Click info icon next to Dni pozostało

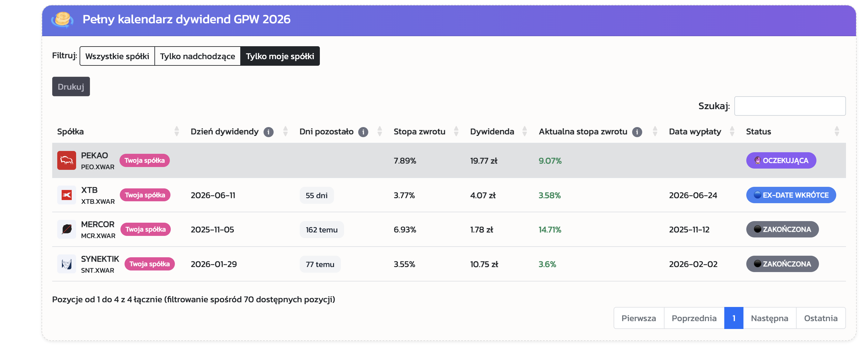(x=363, y=132)
